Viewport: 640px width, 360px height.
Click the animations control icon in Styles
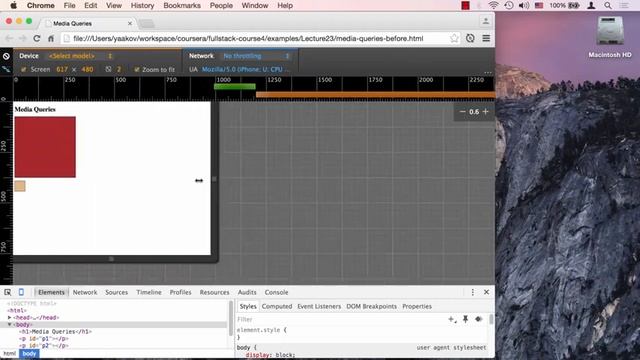pos(479,319)
